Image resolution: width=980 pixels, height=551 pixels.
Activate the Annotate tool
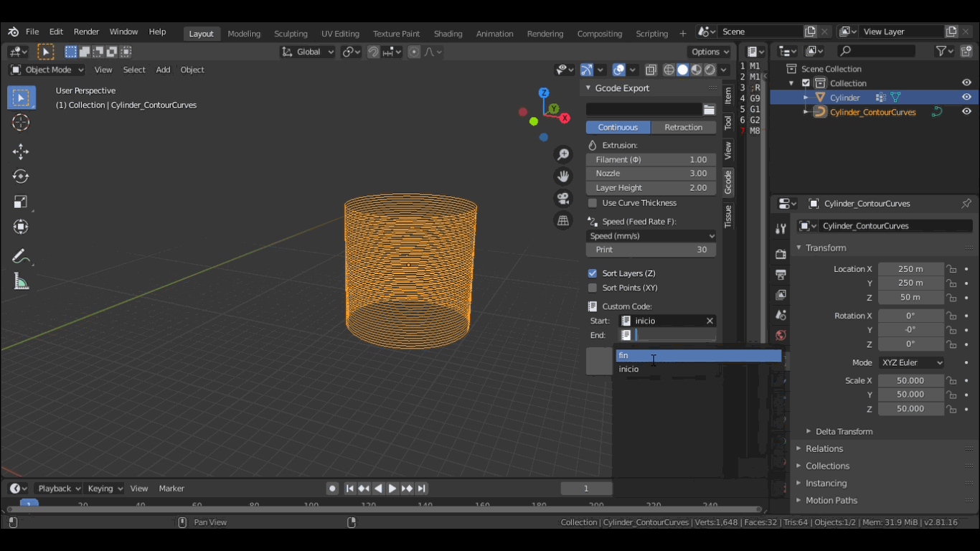(21, 257)
